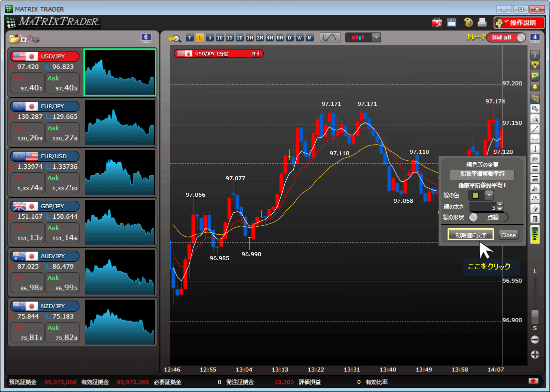The width and height of the screenshot is (550, 392).
Task: Select the arrow pointer drawing tool
Action: tap(535, 109)
